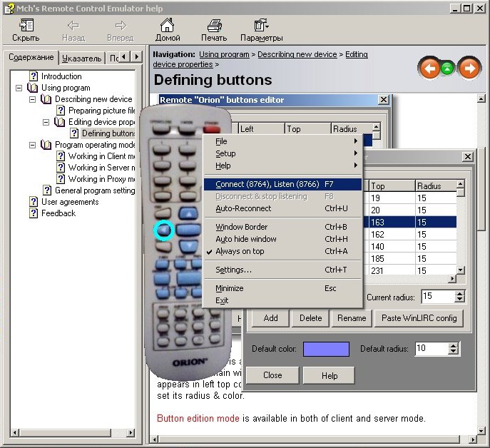Click the User agreements topic icon

point(34,202)
